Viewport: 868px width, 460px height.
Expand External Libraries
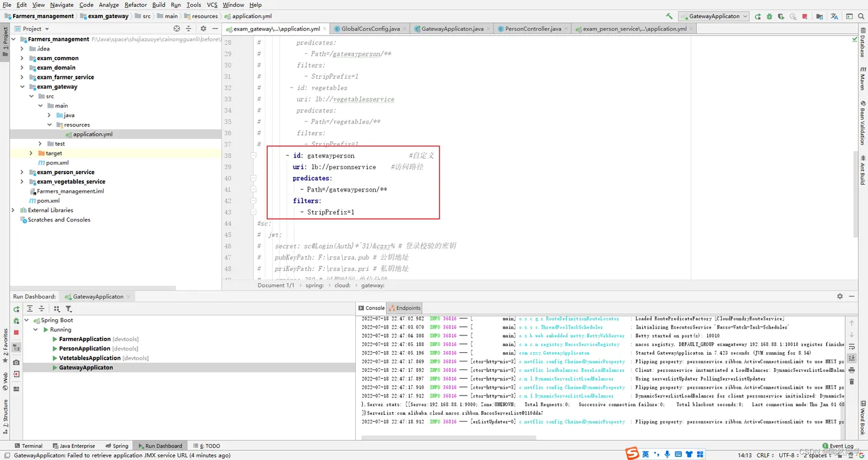pos(14,210)
